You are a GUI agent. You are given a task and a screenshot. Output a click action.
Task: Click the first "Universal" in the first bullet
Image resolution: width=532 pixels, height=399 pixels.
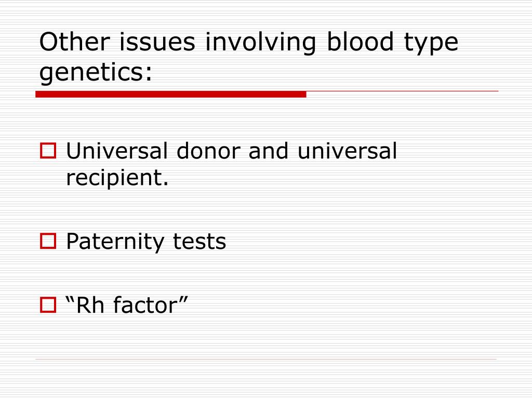coord(117,151)
